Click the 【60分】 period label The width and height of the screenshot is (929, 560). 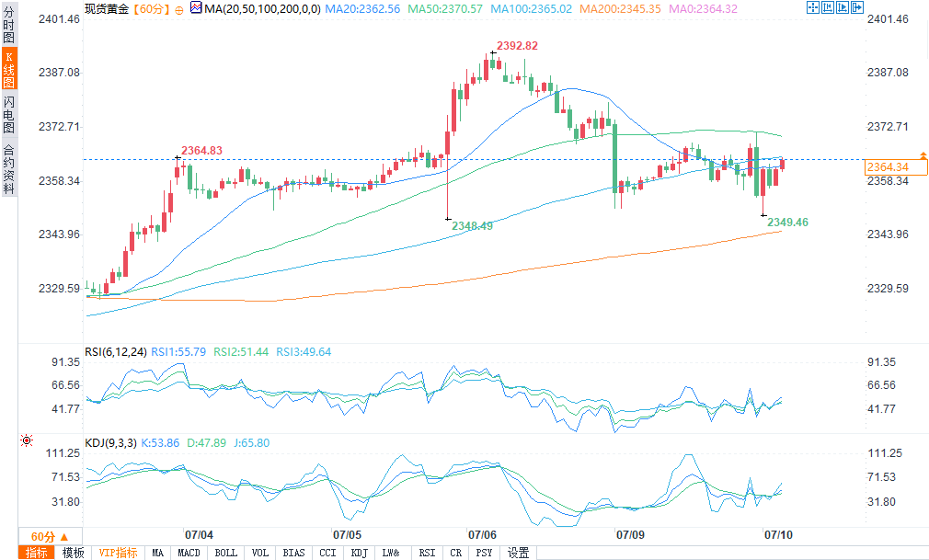coord(151,9)
